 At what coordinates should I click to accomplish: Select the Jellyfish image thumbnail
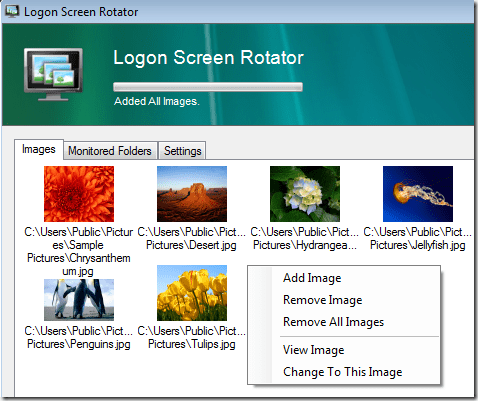click(x=418, y=194)
